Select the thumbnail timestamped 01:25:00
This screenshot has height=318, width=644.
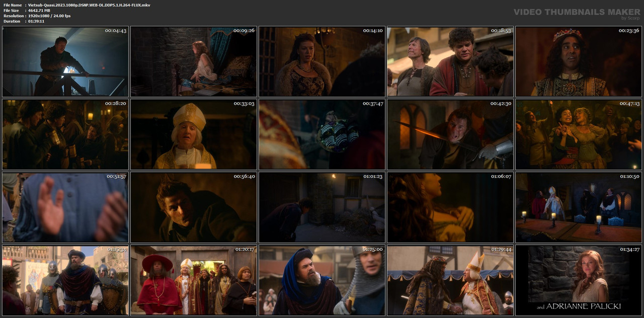322,280
